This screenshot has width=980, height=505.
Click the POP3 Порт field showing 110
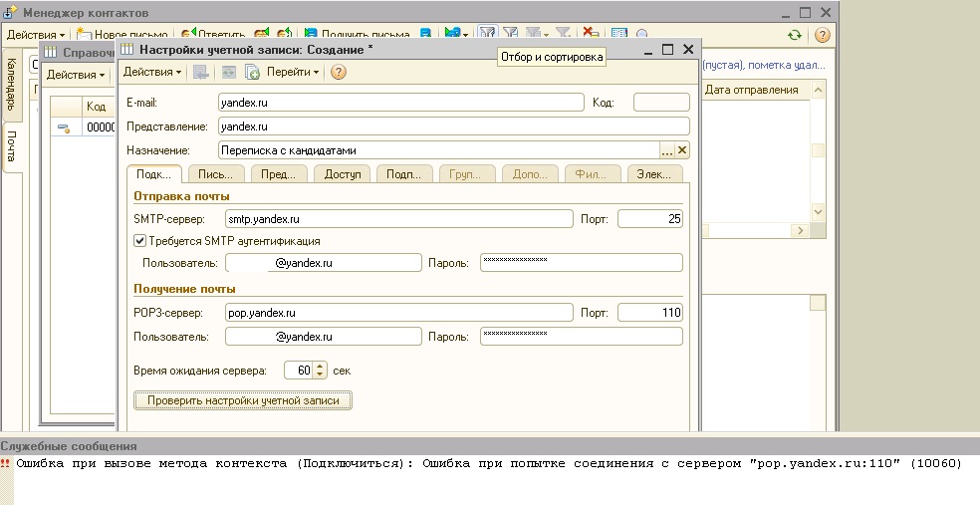click(650, 313)
